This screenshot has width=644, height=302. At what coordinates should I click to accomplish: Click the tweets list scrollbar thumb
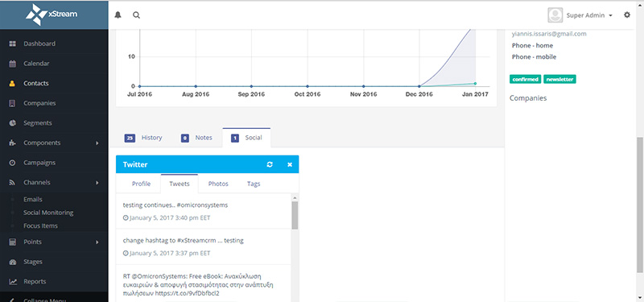(295, 215)
